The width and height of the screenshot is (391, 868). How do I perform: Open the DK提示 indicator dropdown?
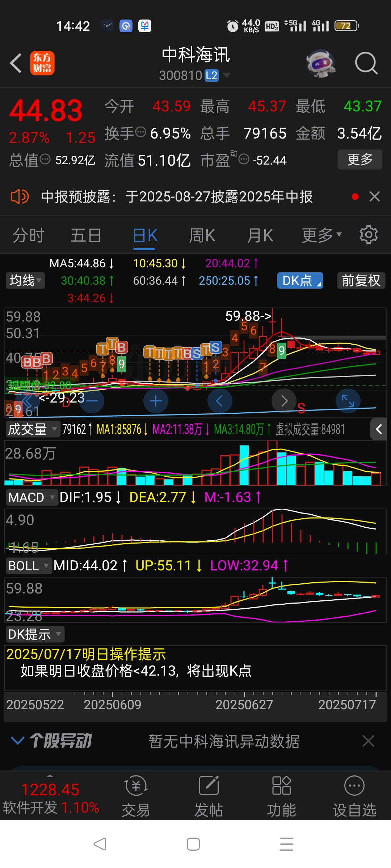tap(35, 634)
